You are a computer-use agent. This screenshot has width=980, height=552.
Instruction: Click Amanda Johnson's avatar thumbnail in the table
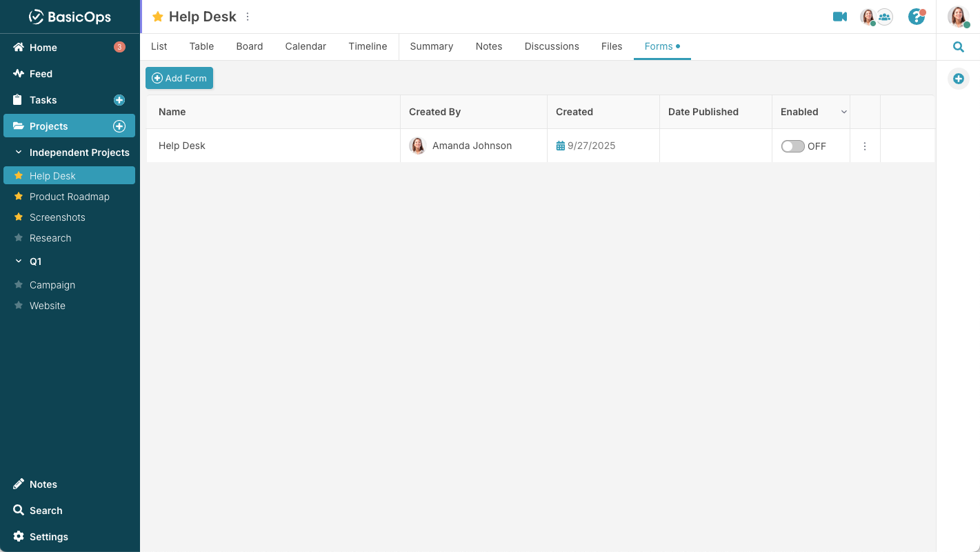coord(417,146)
